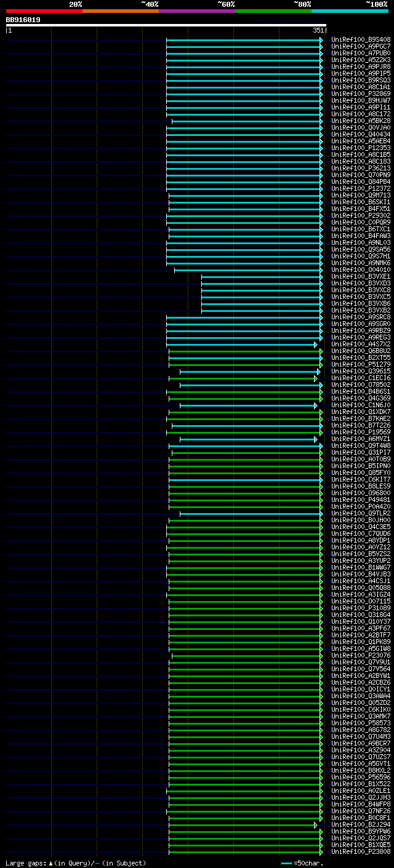Select hit UniRef100_A7PUB0
This screenshot has width=394, height=868.
tap(361, 54)
